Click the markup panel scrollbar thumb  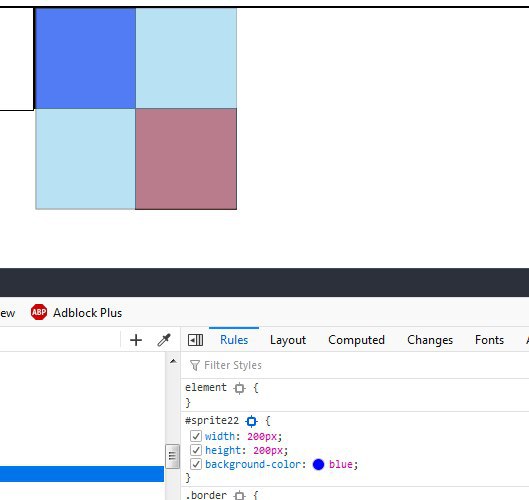(172, 456)
